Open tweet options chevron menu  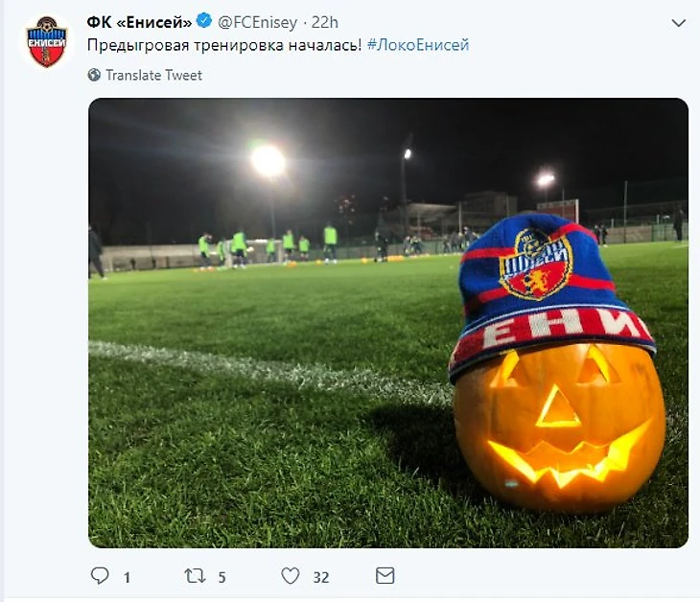678,23
